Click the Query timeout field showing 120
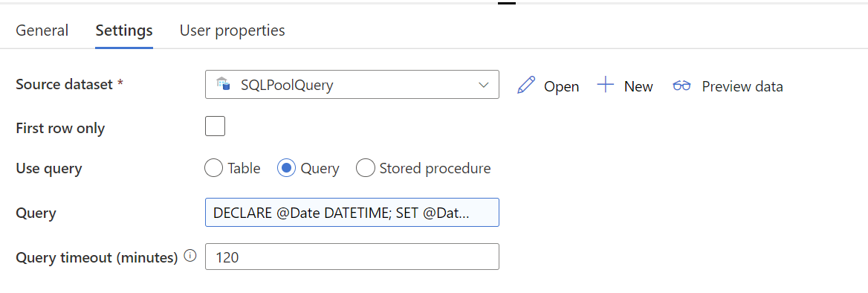 352,257
